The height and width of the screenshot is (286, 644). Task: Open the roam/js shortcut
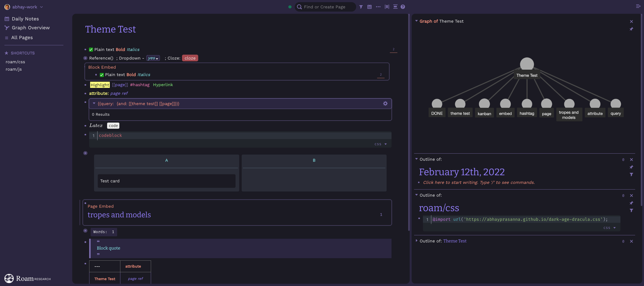(14, 69)
